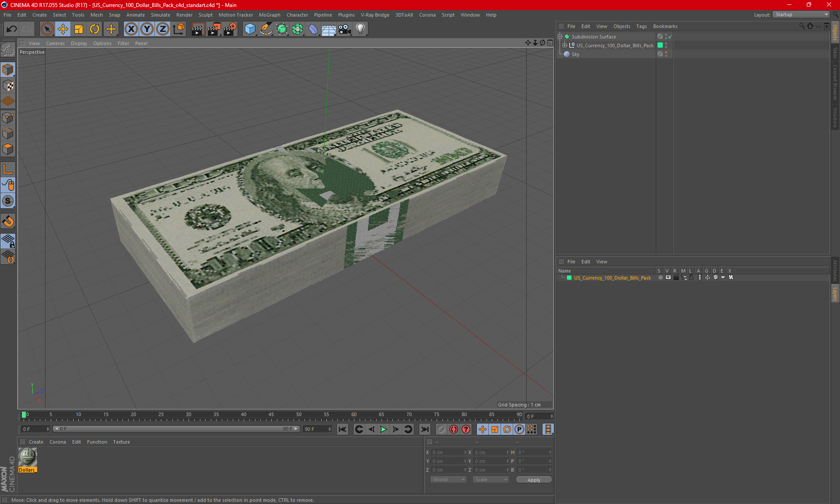840x504 pixels.
Task: Open the viewport Cameras menu
Action: click(x=55, y=43)
